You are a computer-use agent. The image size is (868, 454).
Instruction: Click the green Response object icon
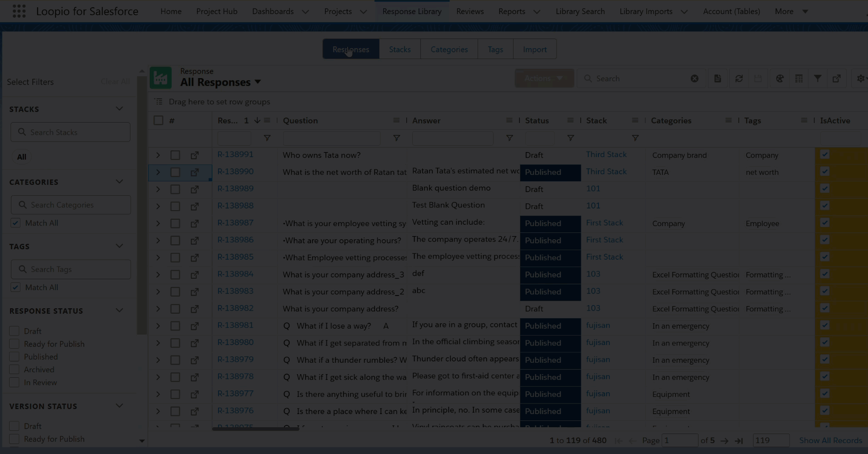point(160,78)
